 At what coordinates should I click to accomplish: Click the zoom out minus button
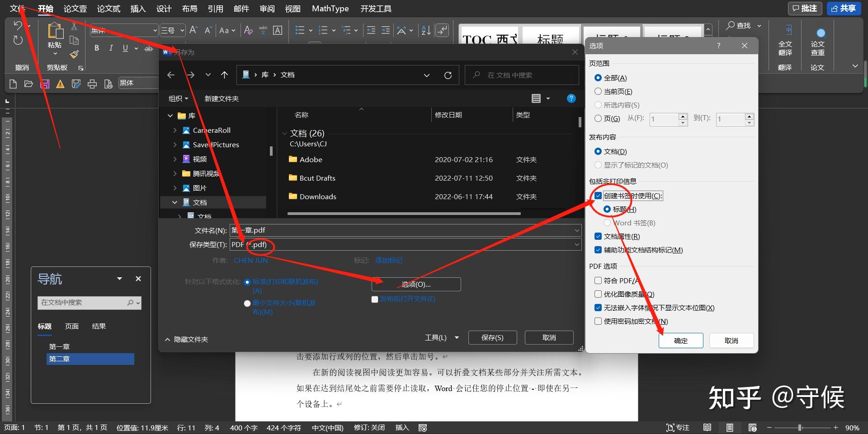tap(769, 428)
